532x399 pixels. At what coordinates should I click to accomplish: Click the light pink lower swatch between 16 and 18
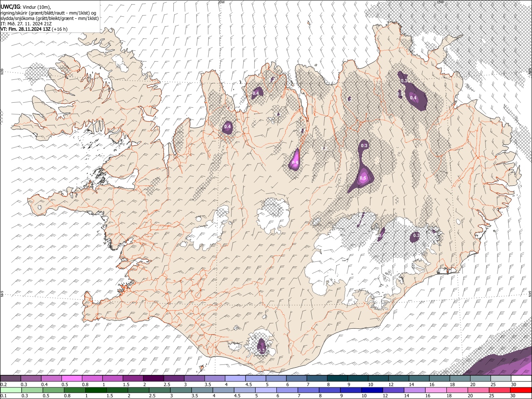[436, 390]
